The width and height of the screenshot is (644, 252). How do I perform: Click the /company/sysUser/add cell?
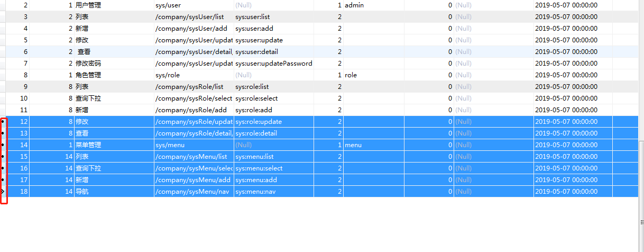pos(194,29)
